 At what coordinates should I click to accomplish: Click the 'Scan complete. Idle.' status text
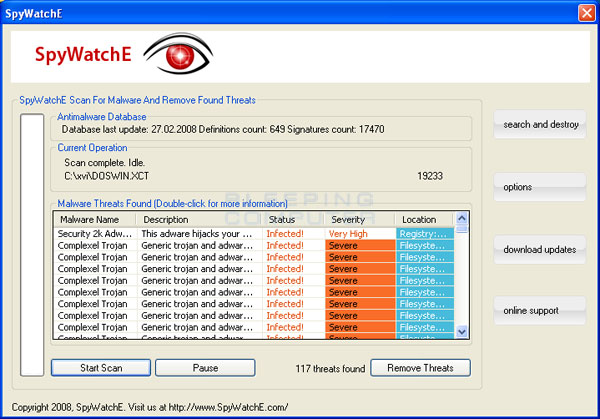[104, 163]
